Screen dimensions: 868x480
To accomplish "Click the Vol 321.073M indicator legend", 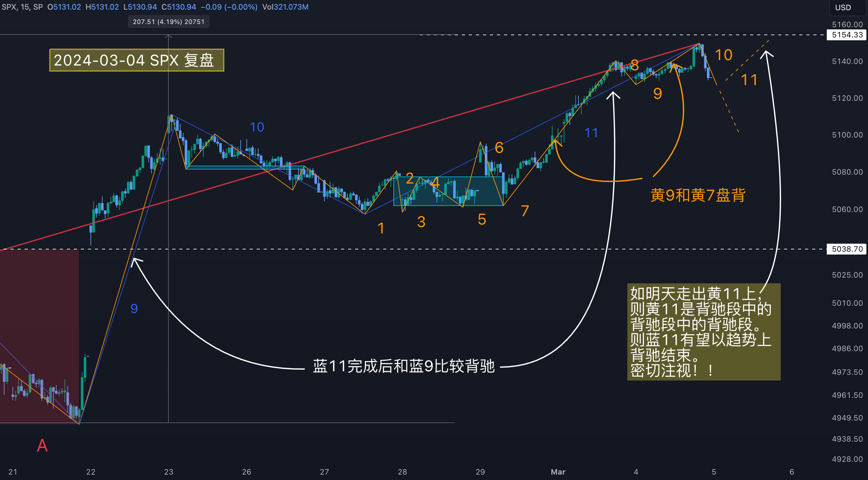I will pyautogui.click(x=285, y=7).
